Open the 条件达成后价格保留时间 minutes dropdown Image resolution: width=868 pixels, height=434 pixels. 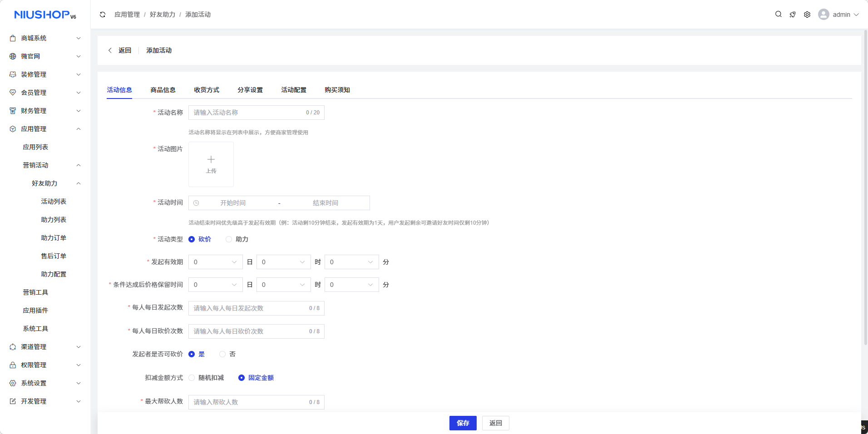point(351,285)
